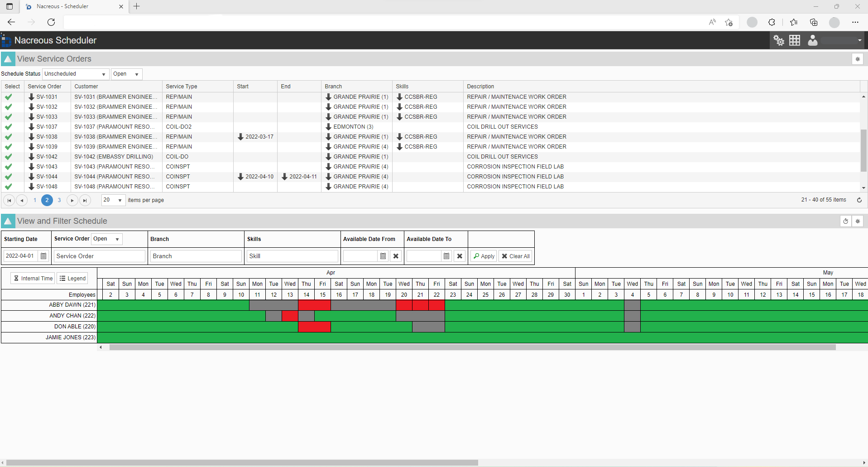Open the browser ellipsis menu

click(856, 22)
